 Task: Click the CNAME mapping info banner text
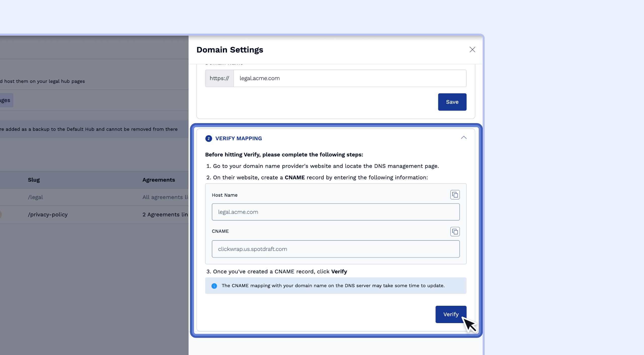click(x=333, y=286)
